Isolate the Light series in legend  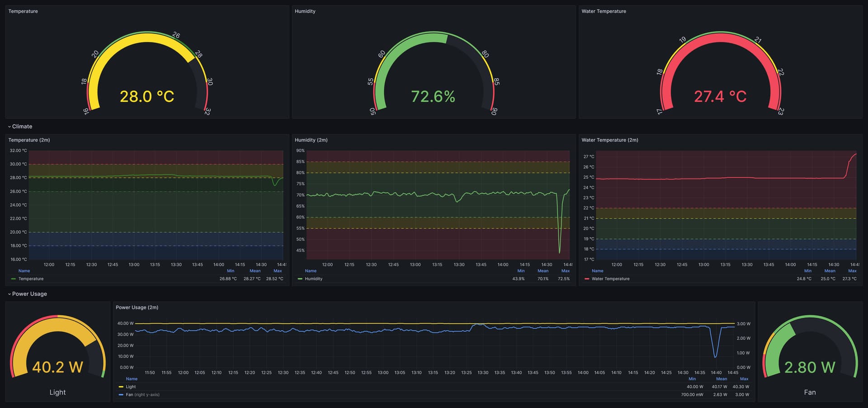click(x=131, y=387)
